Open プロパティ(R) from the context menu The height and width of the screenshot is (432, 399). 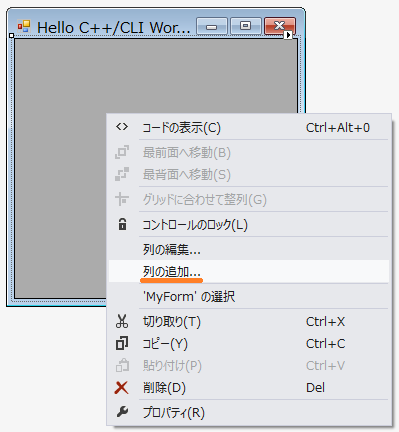click(x=249, y=413)
